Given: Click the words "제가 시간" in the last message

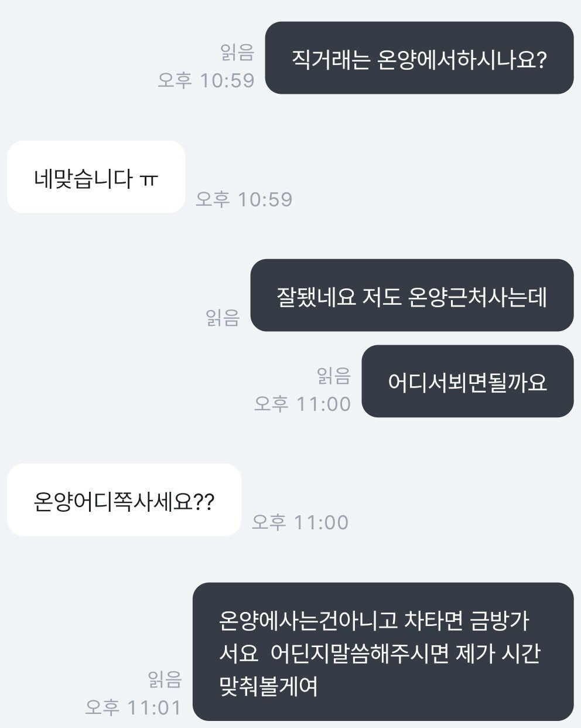Looking at the screenshot, I should pos(497,652).
